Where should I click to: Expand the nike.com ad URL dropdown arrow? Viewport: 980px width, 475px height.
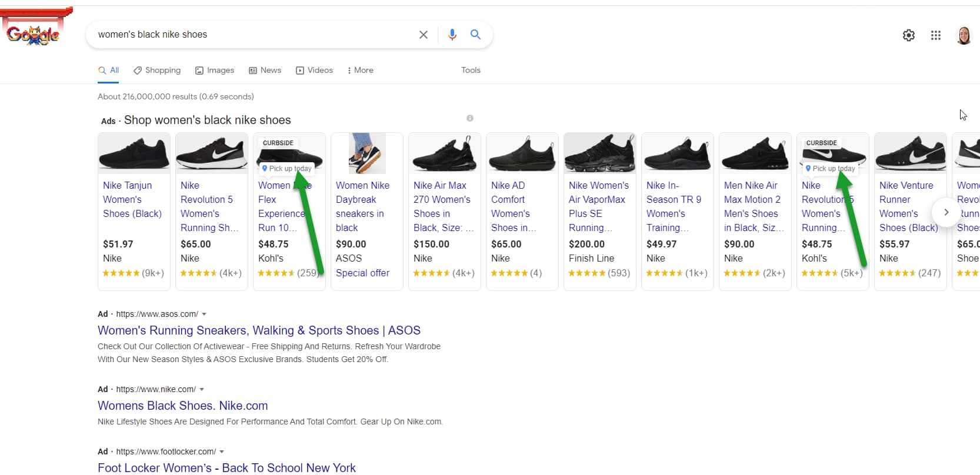pyautogui.click(x=202, y=390)
